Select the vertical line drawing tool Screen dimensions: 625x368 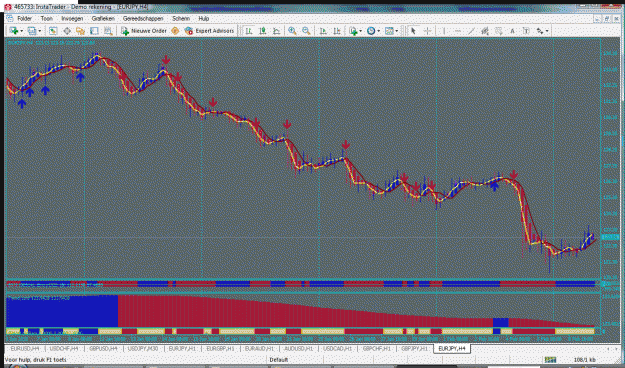click(x=443, y=31)
